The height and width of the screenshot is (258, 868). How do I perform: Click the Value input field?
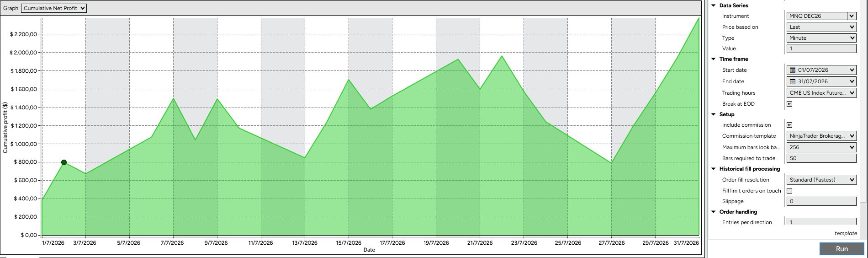pos(821,48)
